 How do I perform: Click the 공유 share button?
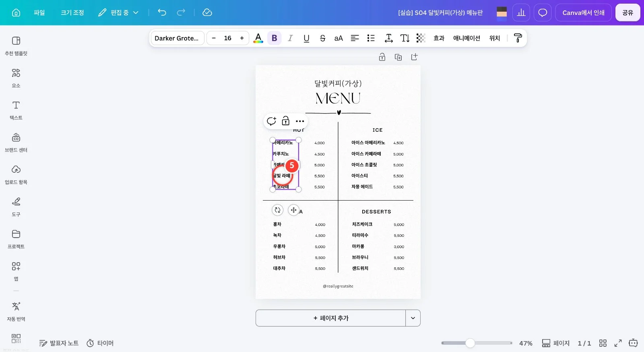click(627, 12)
